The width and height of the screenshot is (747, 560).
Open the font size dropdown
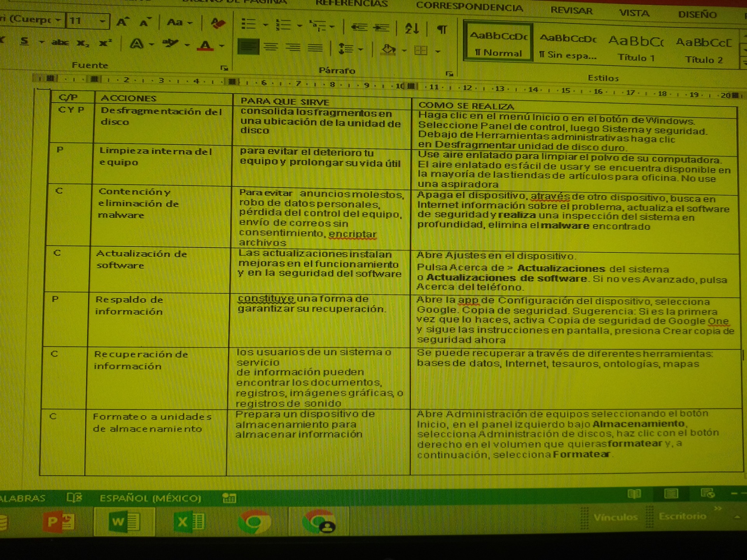coord(102,21)
